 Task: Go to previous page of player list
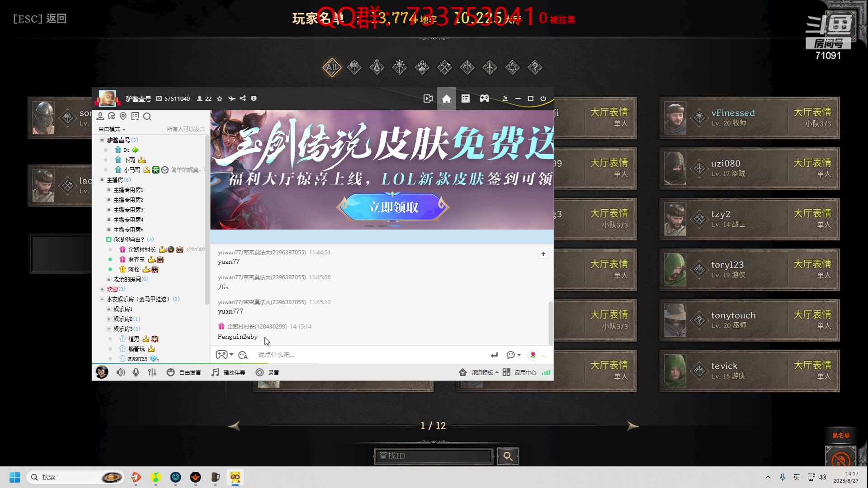[234, 426]
